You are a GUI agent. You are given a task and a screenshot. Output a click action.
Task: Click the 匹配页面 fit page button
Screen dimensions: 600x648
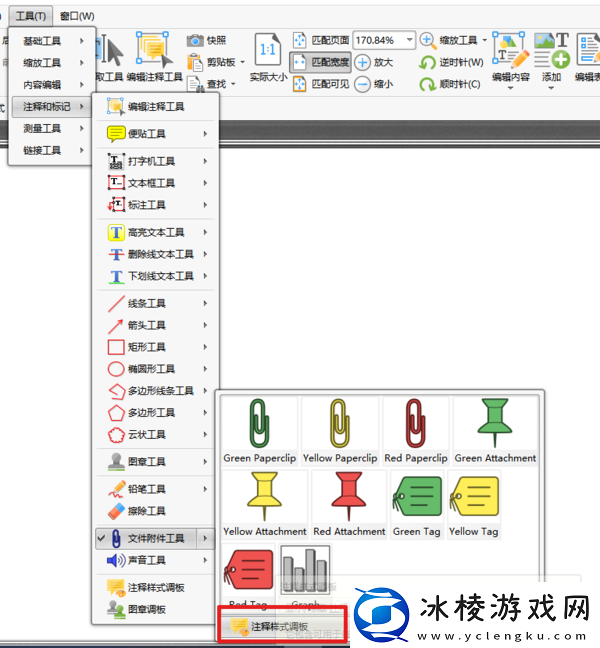click(x=321, y=40)
